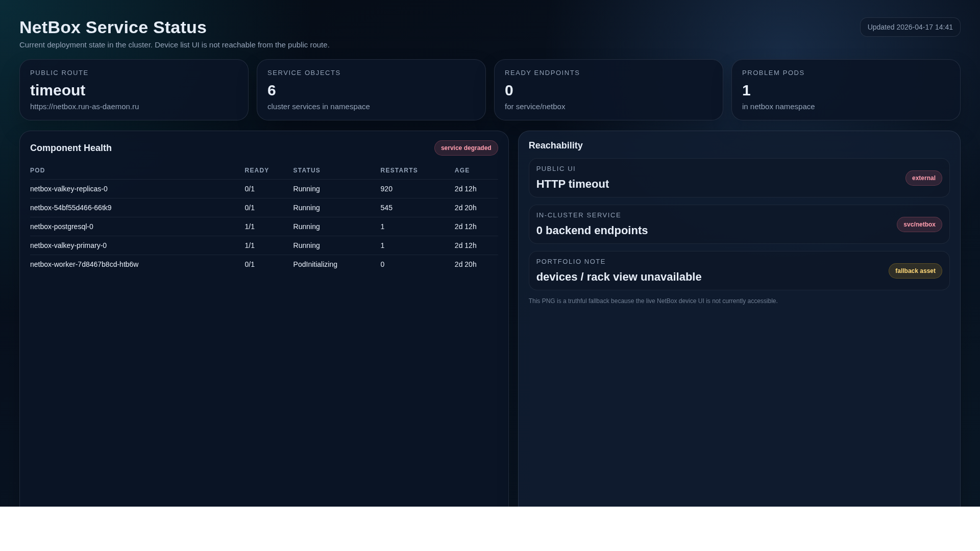980x551 pixels.
Task: Click the 'svc/netbox' badge
Action: [x=919, y=224]
